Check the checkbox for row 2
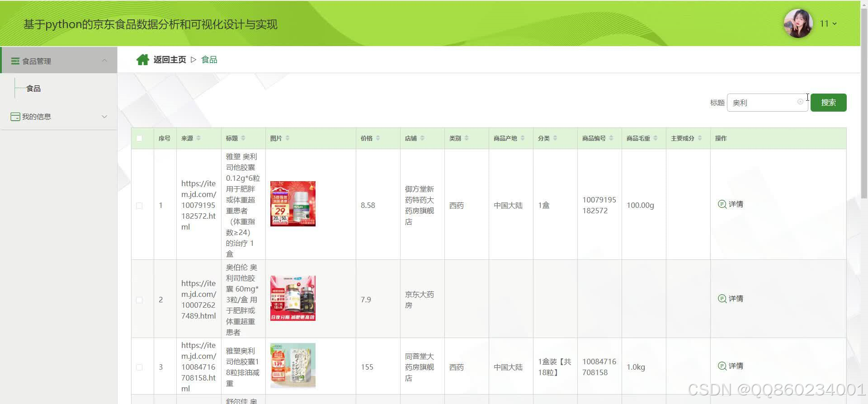This screenshot has width=868, height=404. click(x=139, y=300)
